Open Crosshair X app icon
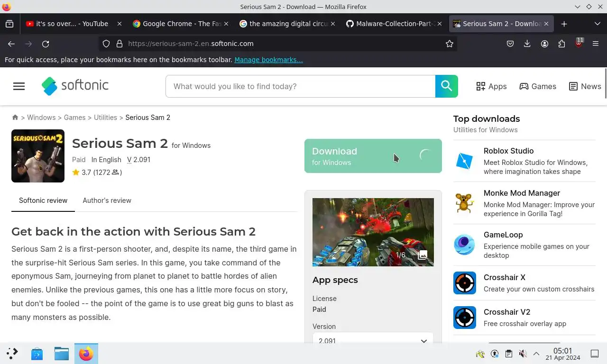 tap(465, 283)
